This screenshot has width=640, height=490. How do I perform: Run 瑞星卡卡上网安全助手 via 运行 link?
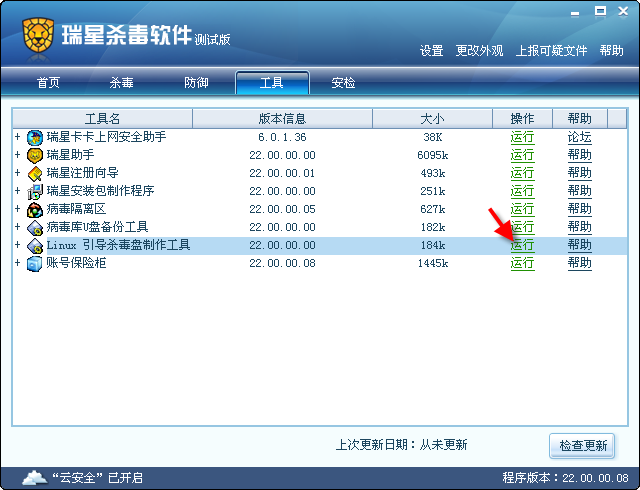[522, 137]
